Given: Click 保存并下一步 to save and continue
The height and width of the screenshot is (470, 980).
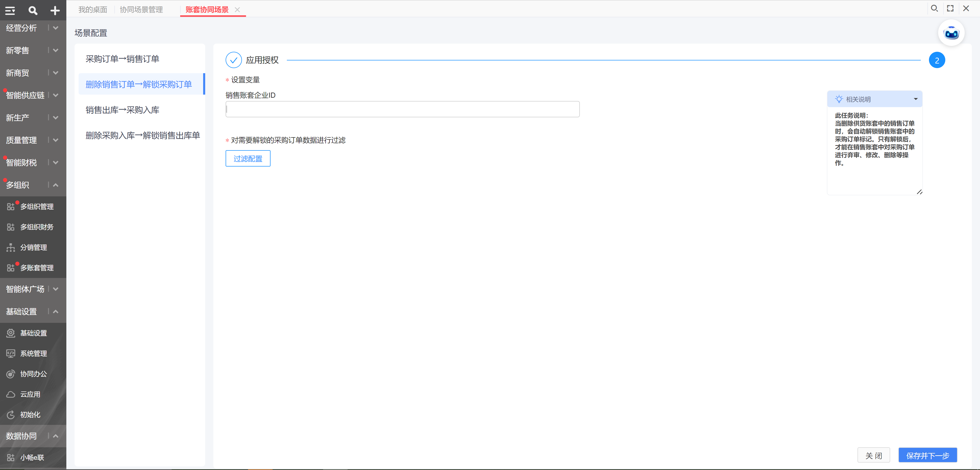Looking at the screenshot, I should coord(927,455).
